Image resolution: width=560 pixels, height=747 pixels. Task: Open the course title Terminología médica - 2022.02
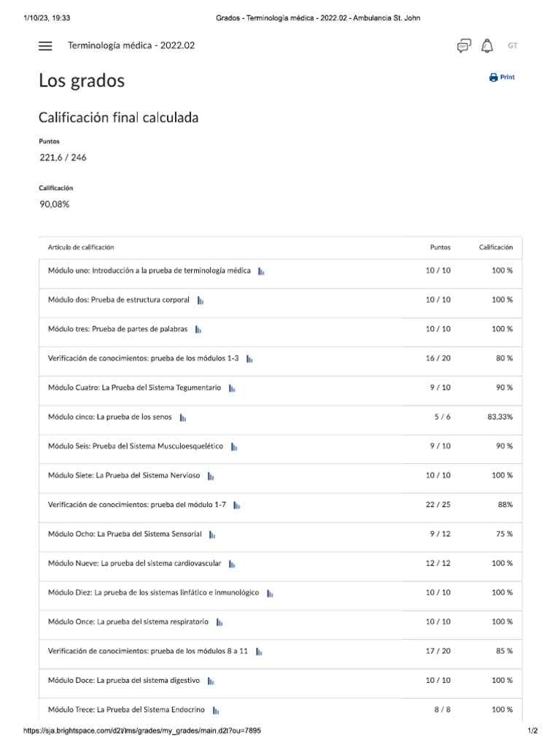[131, 46]
